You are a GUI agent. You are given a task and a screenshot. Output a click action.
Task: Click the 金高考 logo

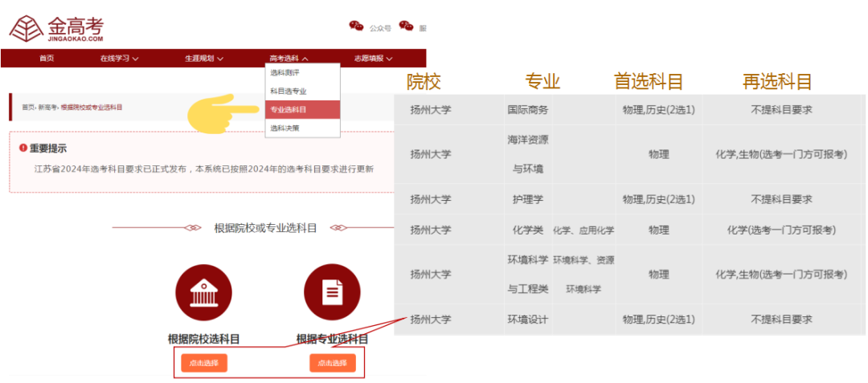tap(56, 29)
